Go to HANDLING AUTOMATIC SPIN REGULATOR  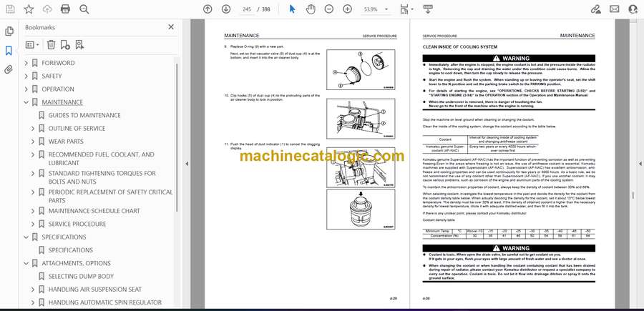(x=104, y=302)
